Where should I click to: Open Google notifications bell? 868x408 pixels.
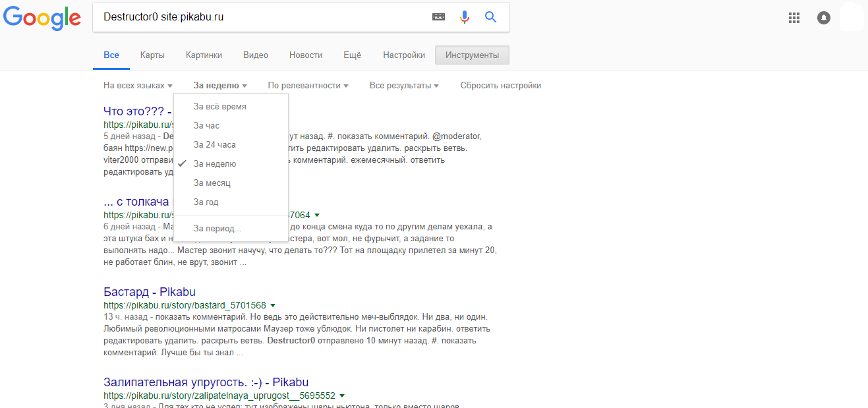823,18
